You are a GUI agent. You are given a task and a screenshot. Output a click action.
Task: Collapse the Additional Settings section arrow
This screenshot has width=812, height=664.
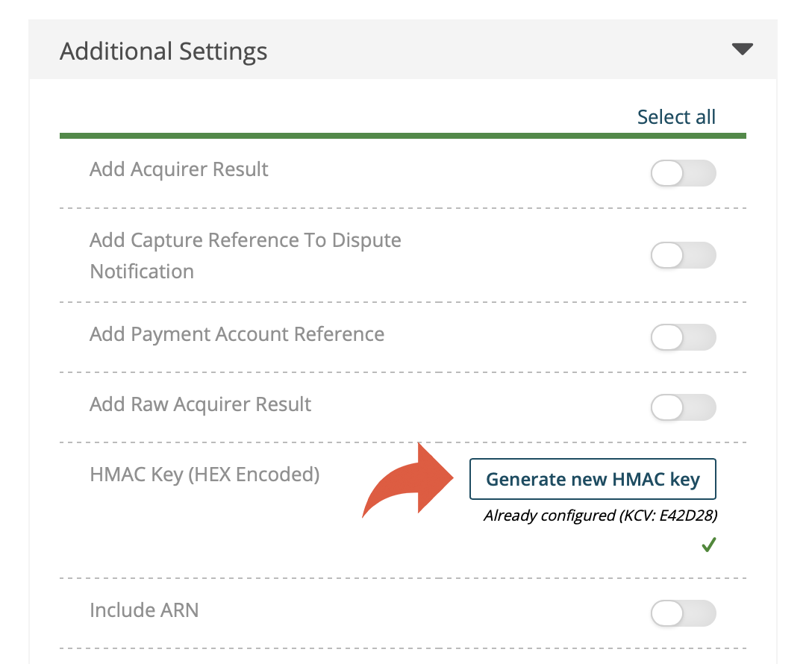coord(742,49)
